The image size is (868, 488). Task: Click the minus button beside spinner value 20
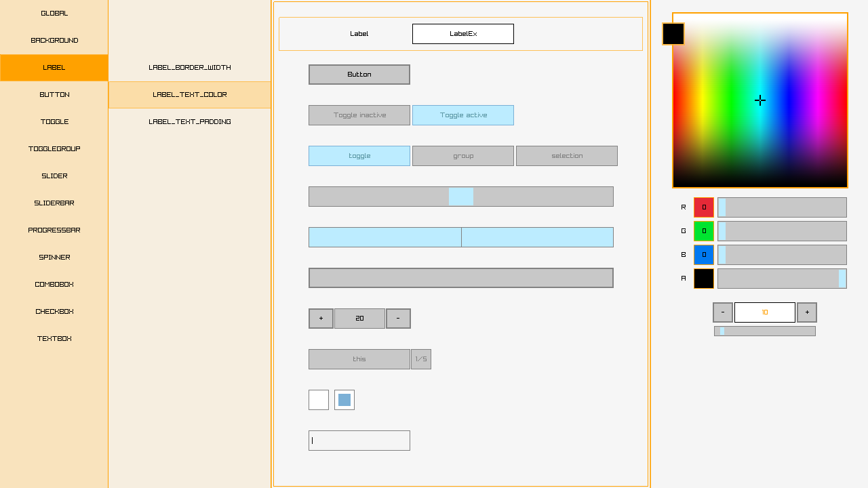[398, 319]
